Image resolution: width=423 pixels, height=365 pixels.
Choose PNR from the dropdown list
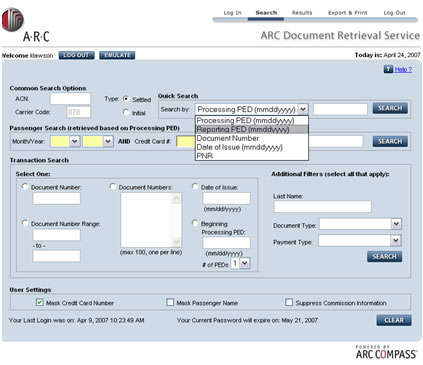(x=252, y=156)
